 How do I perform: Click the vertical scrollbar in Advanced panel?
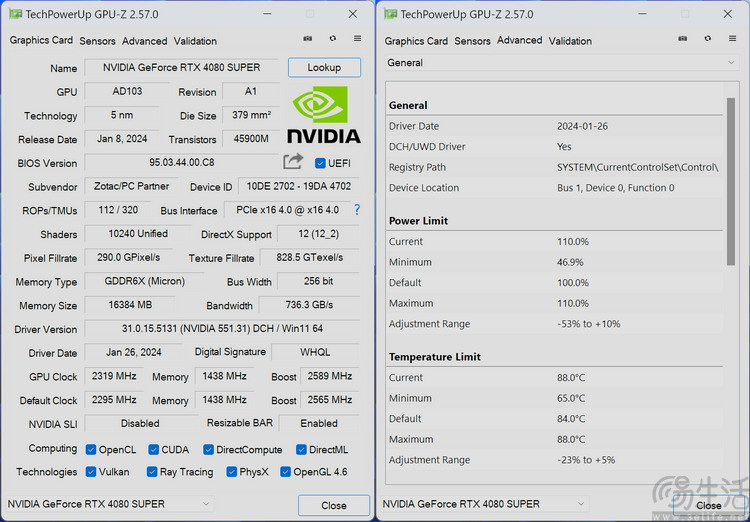[730, 182]
